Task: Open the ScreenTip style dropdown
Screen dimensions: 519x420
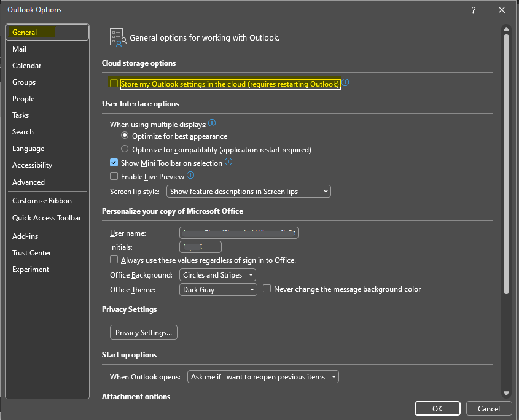Action: (x=249, y=192)
